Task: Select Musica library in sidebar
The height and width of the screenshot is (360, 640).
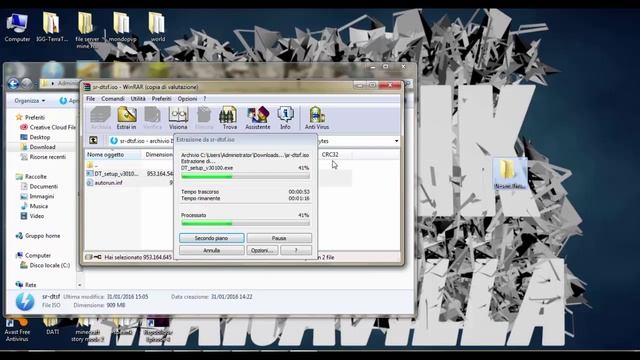Action: click(34, 206)
